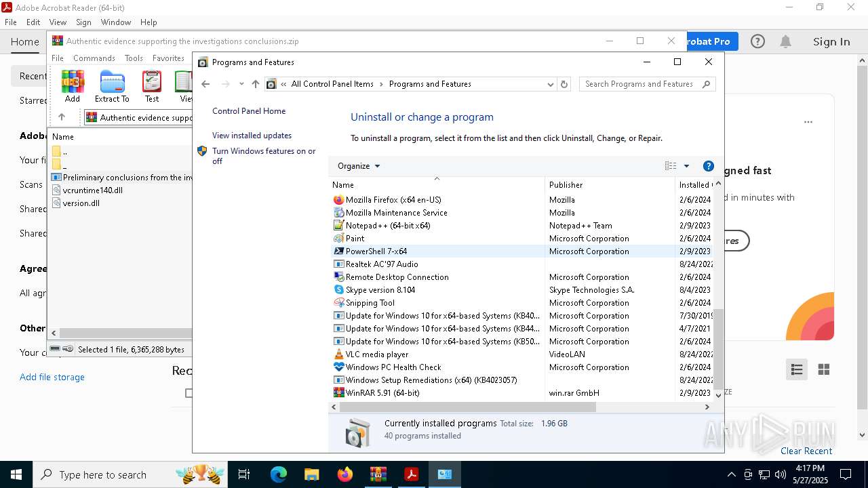
Task: Open Acrobat's Sign menu
Action: 83,22
